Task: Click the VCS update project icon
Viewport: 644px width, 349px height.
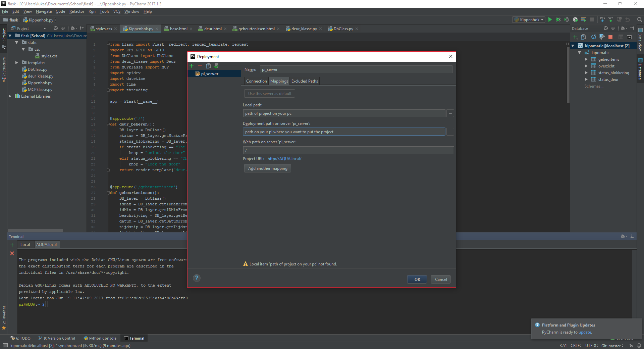Action: (x=602, y=20)
